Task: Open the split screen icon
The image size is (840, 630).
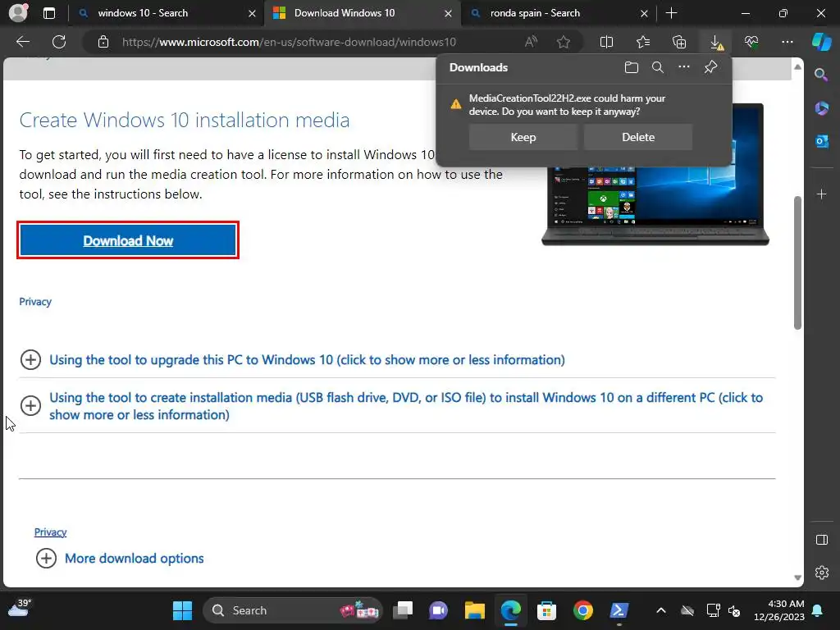Action: (x=606, y=42)
